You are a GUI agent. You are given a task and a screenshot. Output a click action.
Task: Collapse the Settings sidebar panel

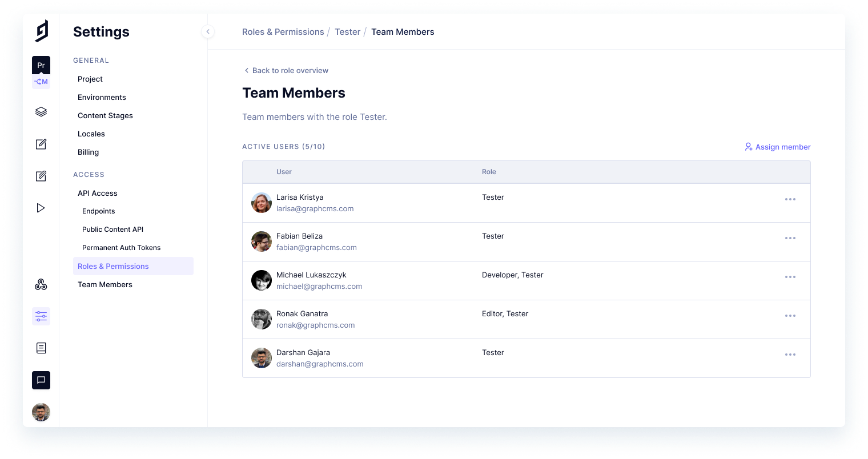[x=208, y=32]
